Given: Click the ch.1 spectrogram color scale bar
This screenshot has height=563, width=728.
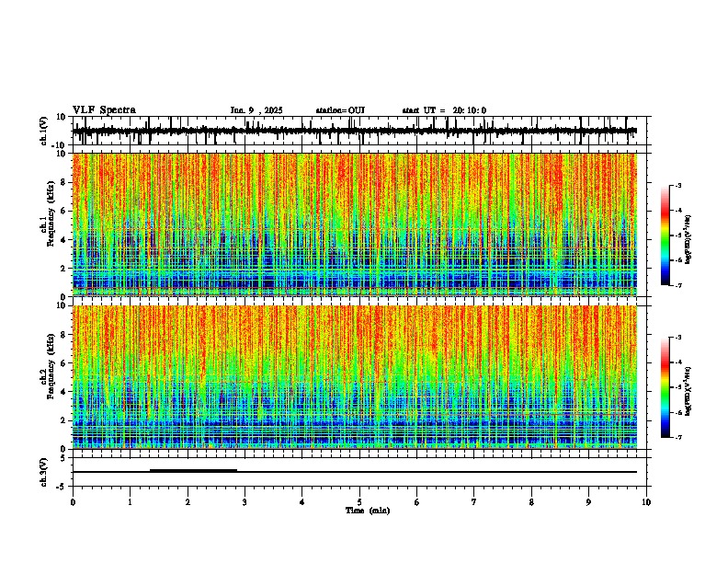Looking at the screenshot, I should pos(665,236).
